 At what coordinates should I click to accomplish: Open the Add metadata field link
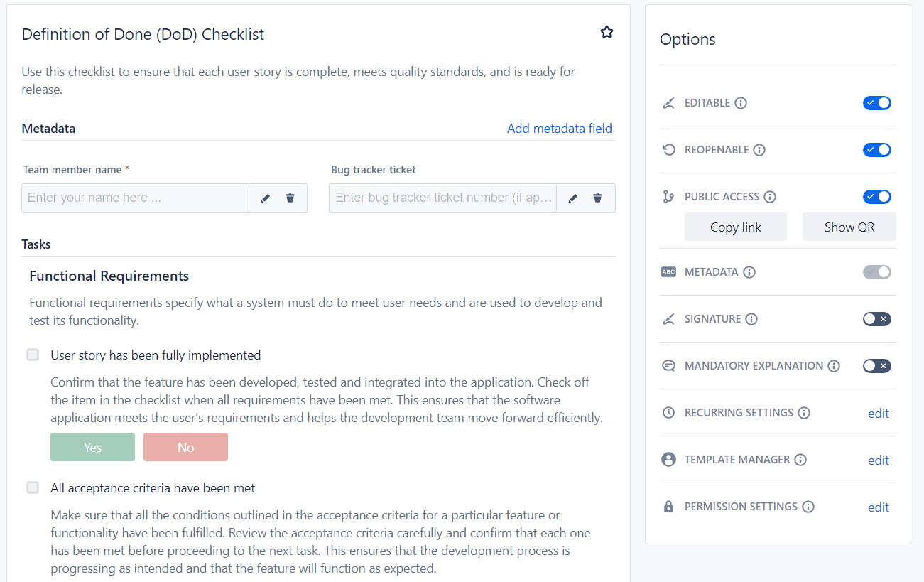[x=560, y=128]
